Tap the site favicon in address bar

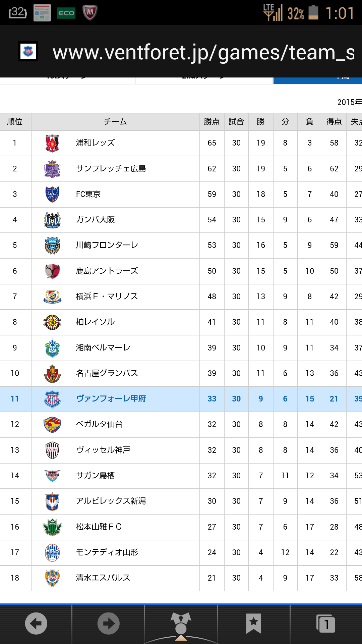pos(28,51)
